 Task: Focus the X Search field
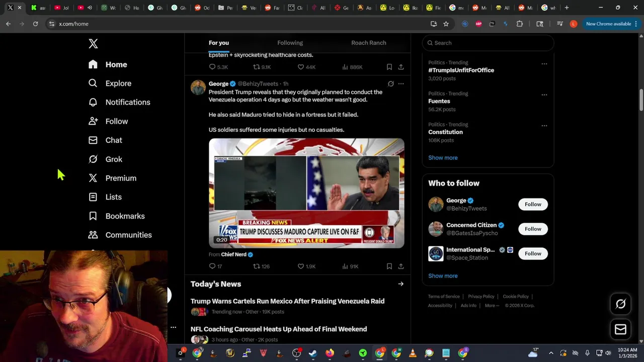coord(488,43)
